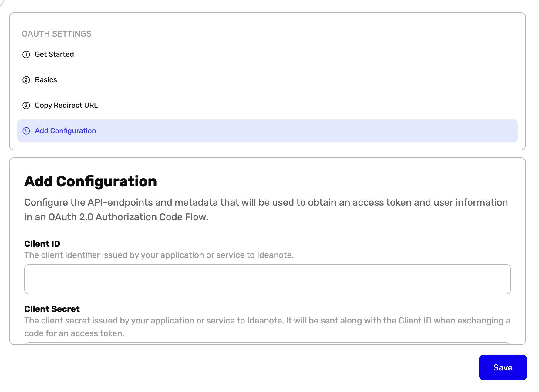Click the Client ID helper description text
Screen dimensions: 539x392
(159, 255)
